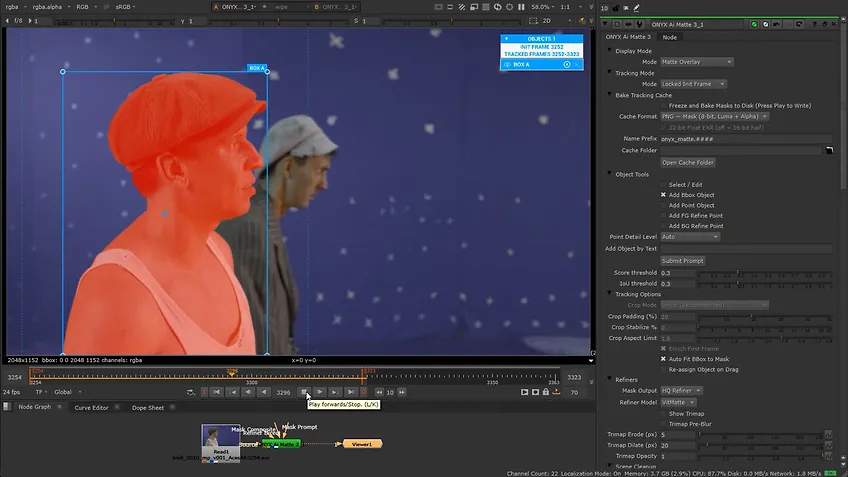Image resolution: width=848 pixels, height=477 pixels.
Task: Open the sRGB colorspace dropdown
Action: pos(125,7)
